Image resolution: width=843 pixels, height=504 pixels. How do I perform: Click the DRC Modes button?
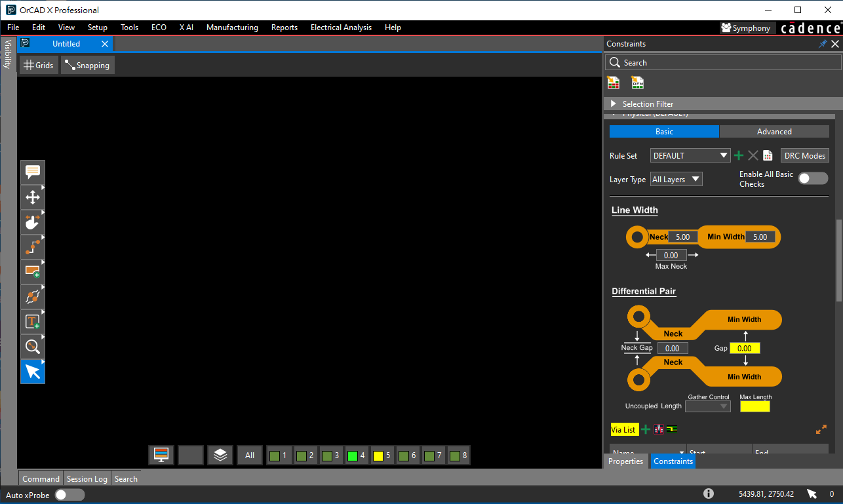(805, 155)
